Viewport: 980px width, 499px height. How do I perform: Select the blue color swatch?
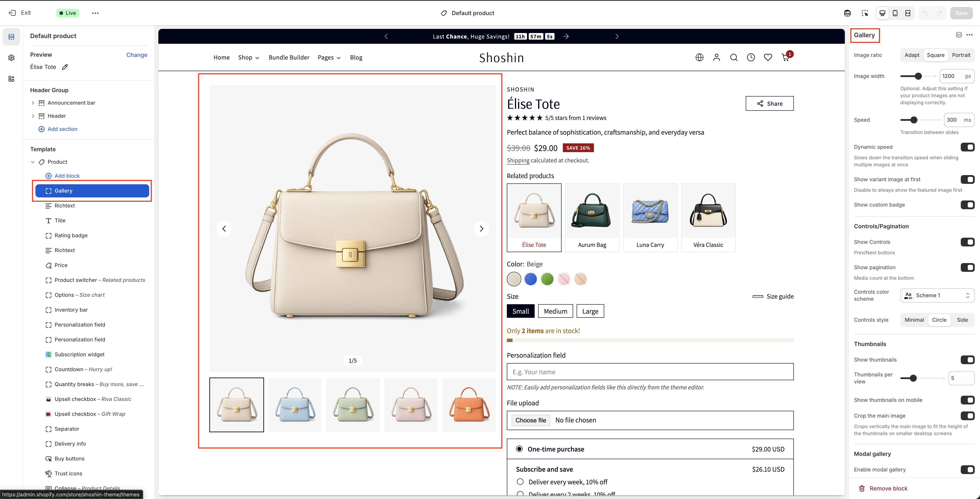[530, 279]
